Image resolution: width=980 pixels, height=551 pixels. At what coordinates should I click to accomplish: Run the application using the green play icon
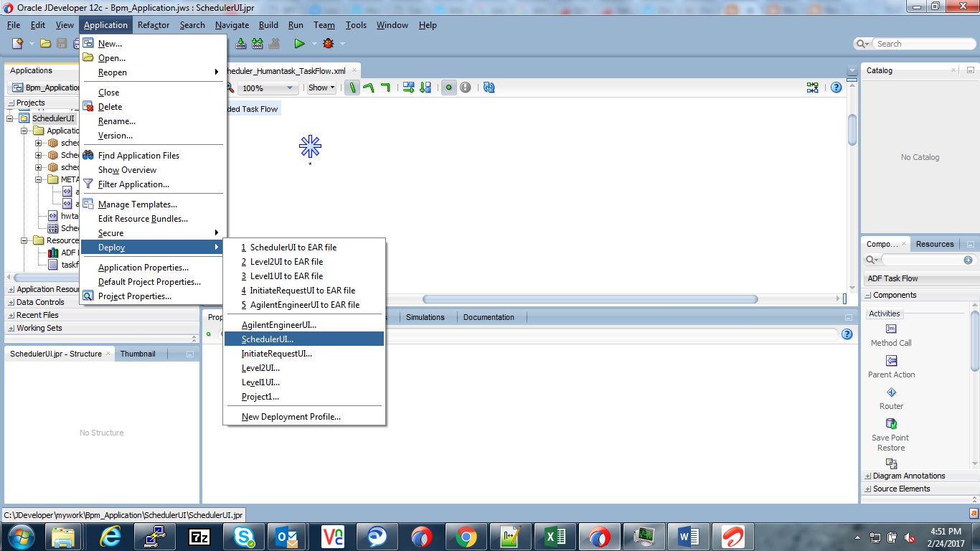[301, 43]
